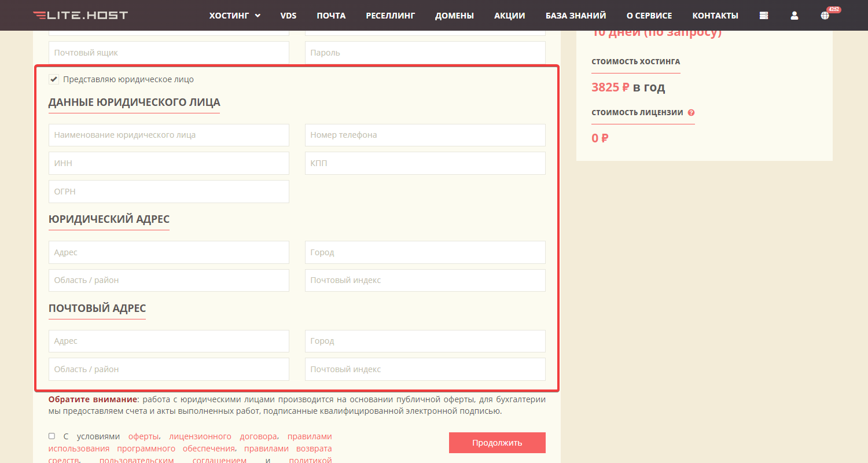Tick the terms agreement checkbox
Screen dimensions: 868x463
52,436
